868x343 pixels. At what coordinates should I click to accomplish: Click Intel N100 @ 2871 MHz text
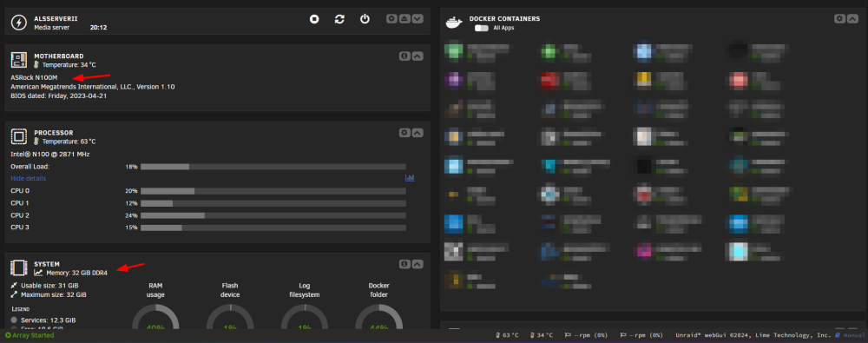50,154
